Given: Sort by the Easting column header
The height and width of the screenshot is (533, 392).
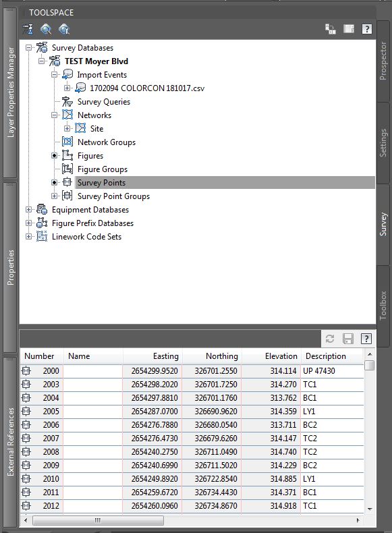Looking at the screenshot, I should [152, 356].
